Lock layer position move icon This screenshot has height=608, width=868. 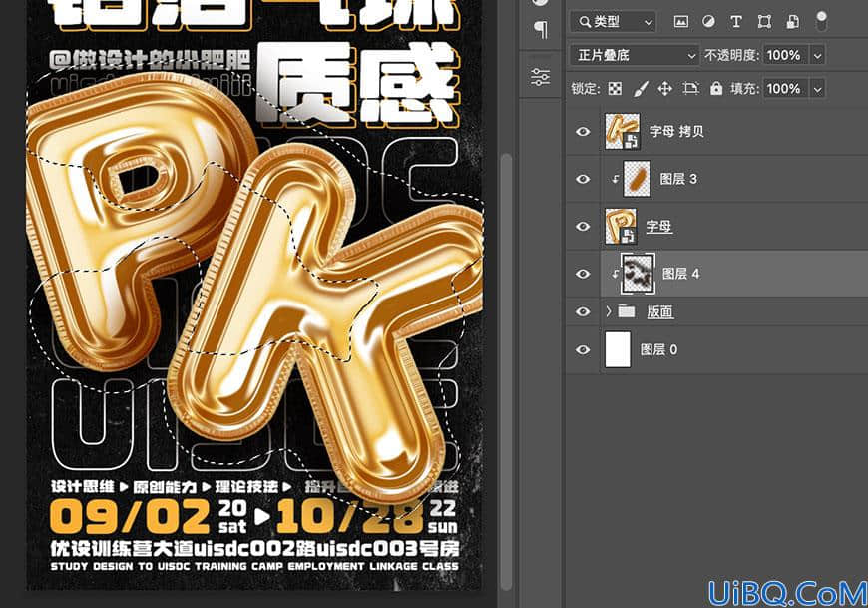click(664, 89)
